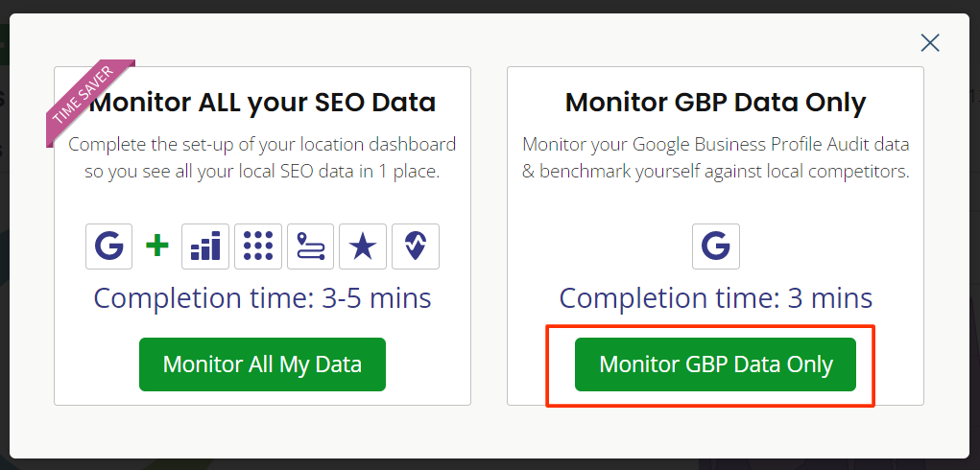Click the Monitor ALL your SEO Data heading

click(262, 102)
